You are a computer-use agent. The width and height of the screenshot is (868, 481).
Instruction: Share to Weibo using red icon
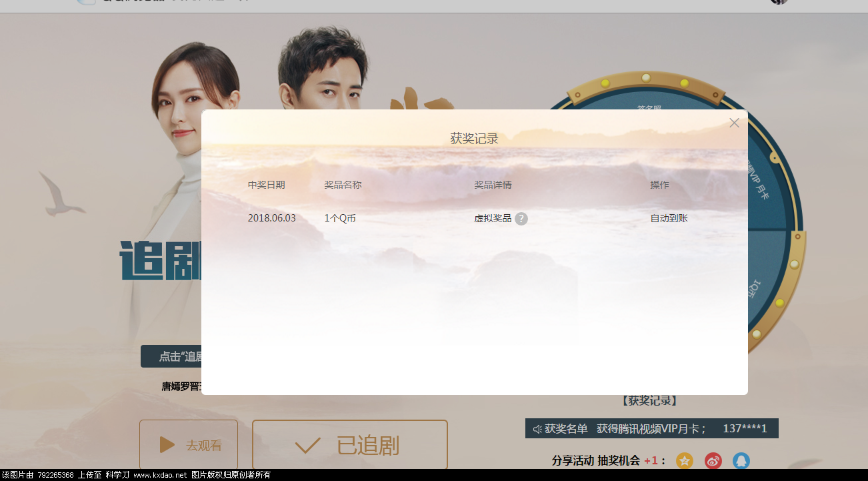713,461
